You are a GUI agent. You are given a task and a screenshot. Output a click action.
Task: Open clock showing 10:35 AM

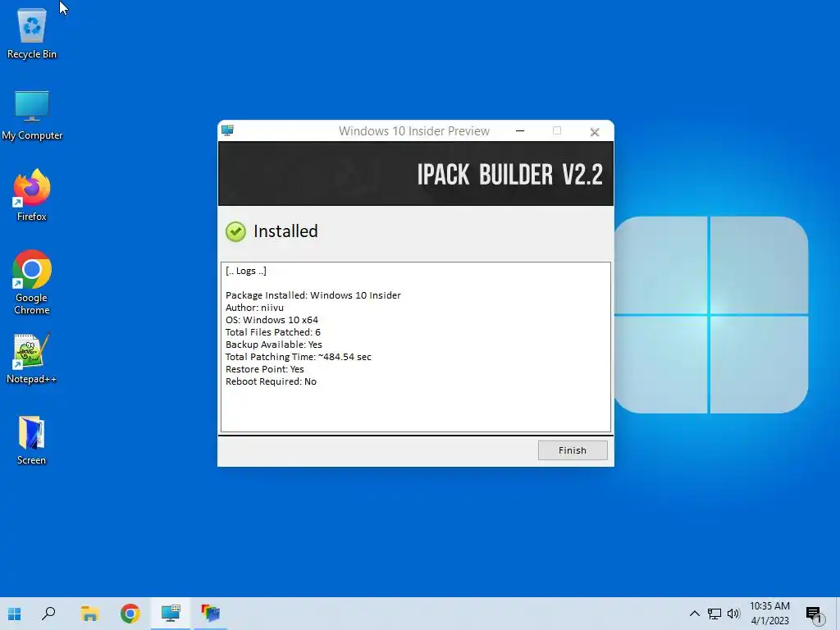point(769,614)
